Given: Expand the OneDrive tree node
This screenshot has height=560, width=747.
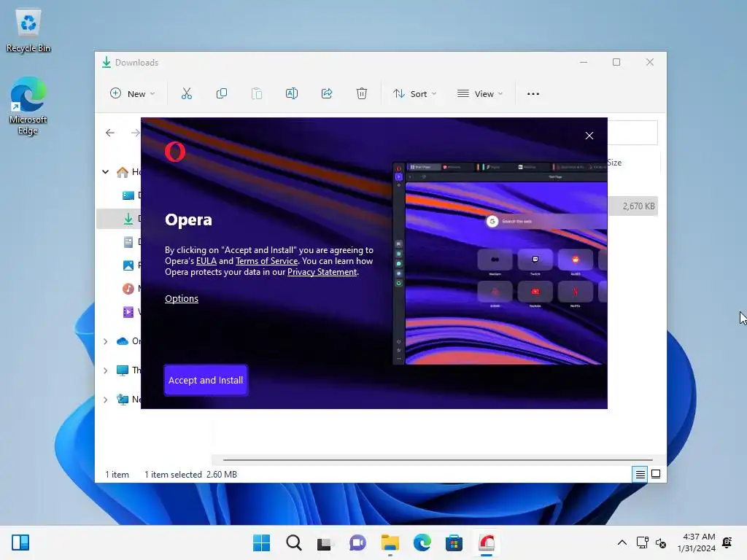Looking at the screenshot, I should pos(106,341).
